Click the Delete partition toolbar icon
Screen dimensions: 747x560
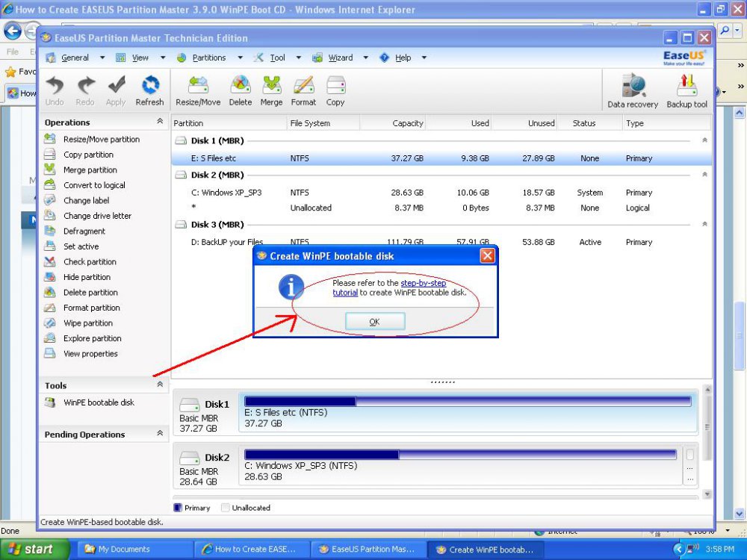coord(241,91)
